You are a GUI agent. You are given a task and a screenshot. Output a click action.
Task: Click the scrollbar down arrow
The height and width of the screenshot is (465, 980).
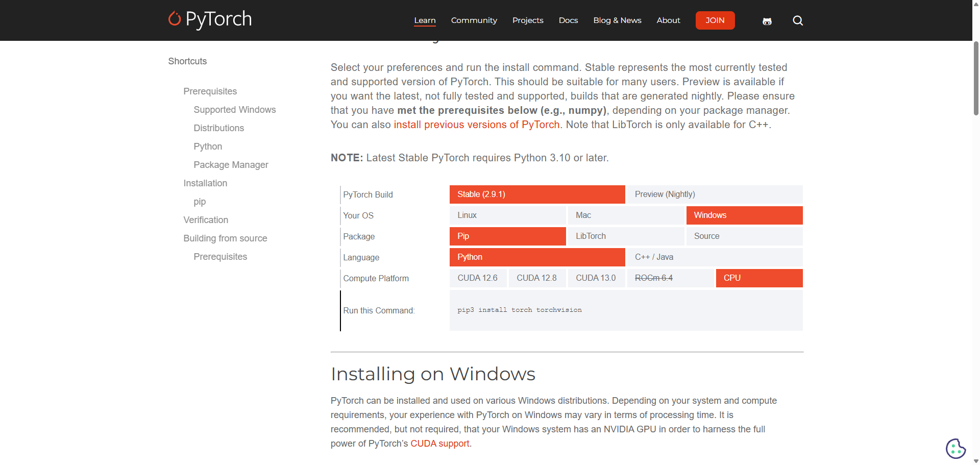pyautogui.click(x=976, y=461)
